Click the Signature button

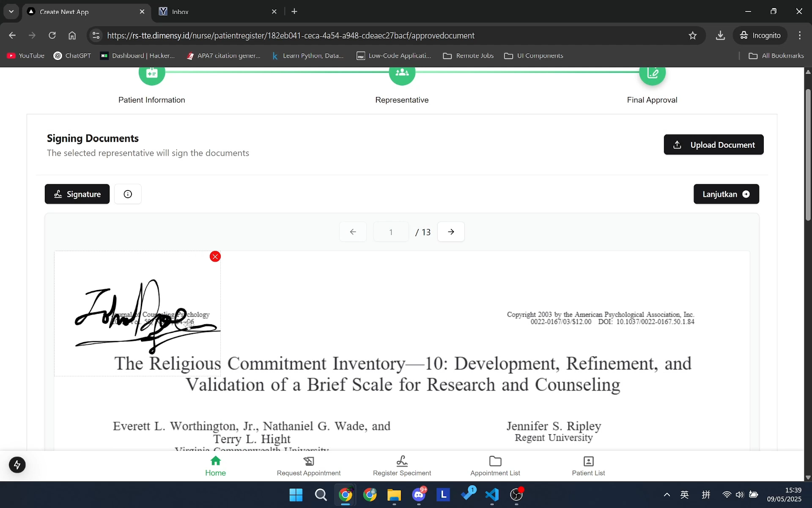tap(77, 194)
